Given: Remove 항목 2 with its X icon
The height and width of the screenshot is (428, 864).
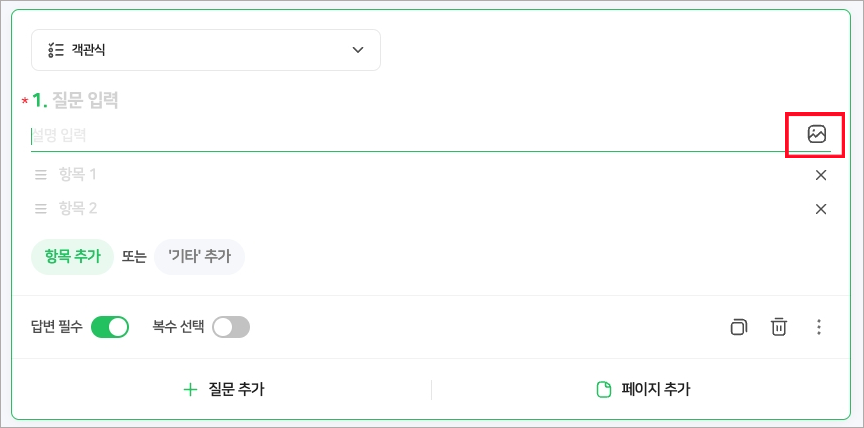Looking at the screenshot, I should tap(820, 209).
